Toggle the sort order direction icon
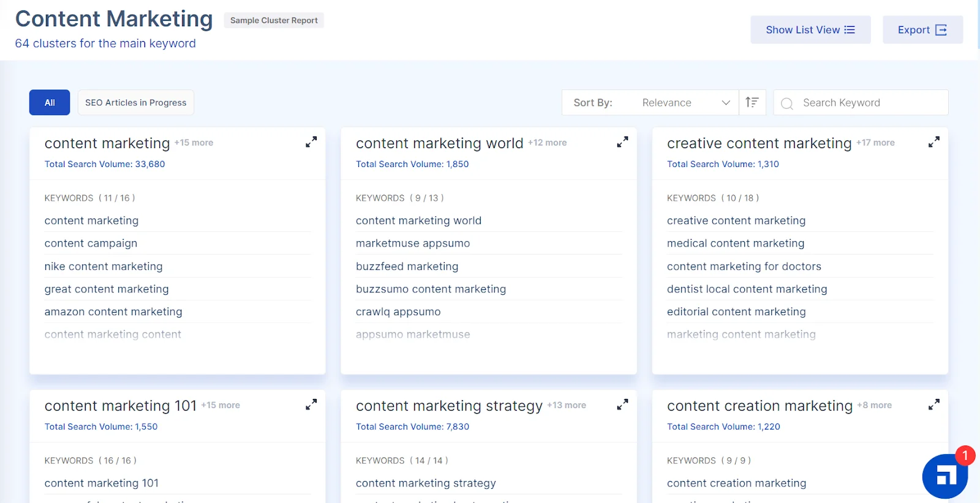 point(752,102)
